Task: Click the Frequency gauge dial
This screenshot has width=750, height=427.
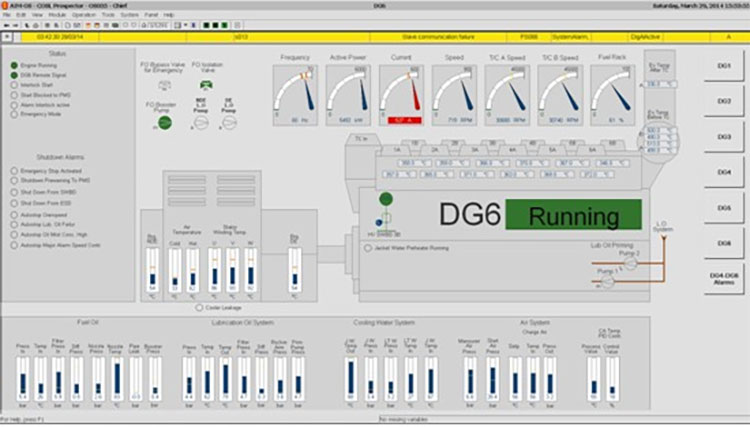Action: pos(295,94)
